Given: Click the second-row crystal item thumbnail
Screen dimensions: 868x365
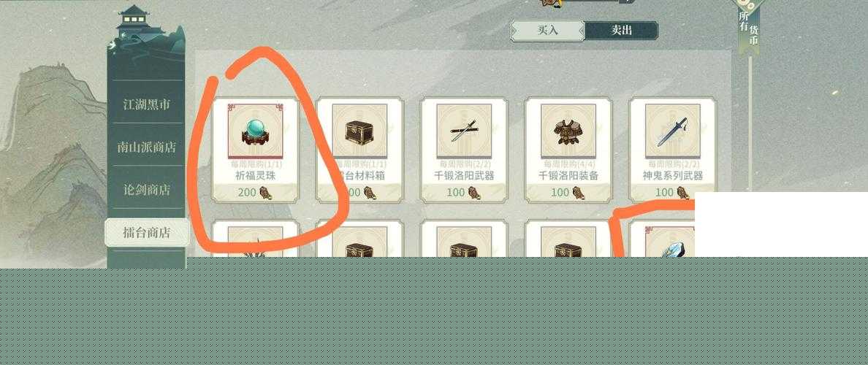Looking at the screenshot, I should click(670, 242).
